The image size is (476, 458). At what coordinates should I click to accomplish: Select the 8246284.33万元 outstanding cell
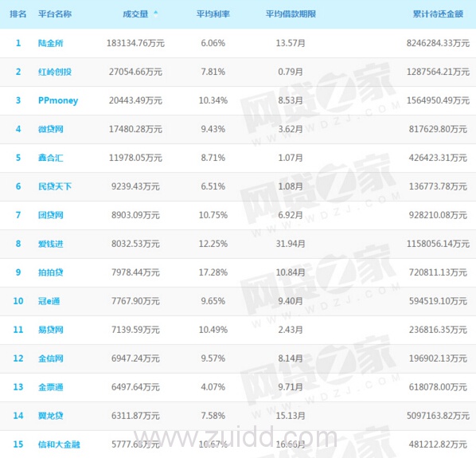[x=438, y=43]
